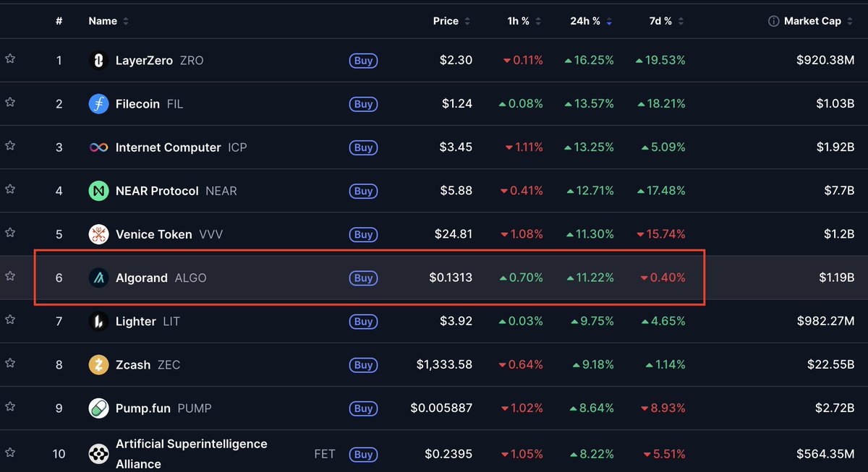
Task: Click the NEAR Protocol coin logo
Action: point(98,191)
